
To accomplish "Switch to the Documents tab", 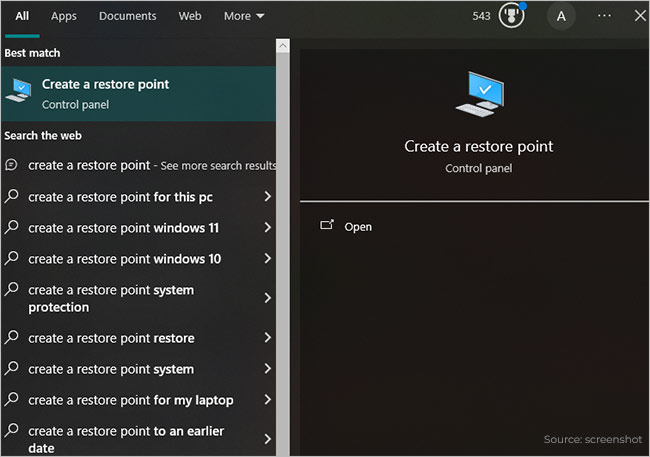I will (x=128, y=16).
